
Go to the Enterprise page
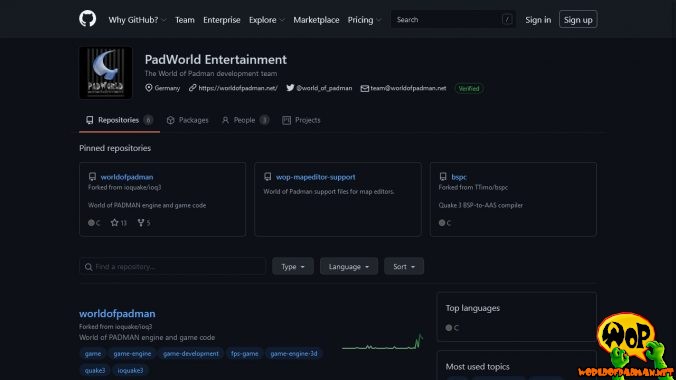click(222, 20)
